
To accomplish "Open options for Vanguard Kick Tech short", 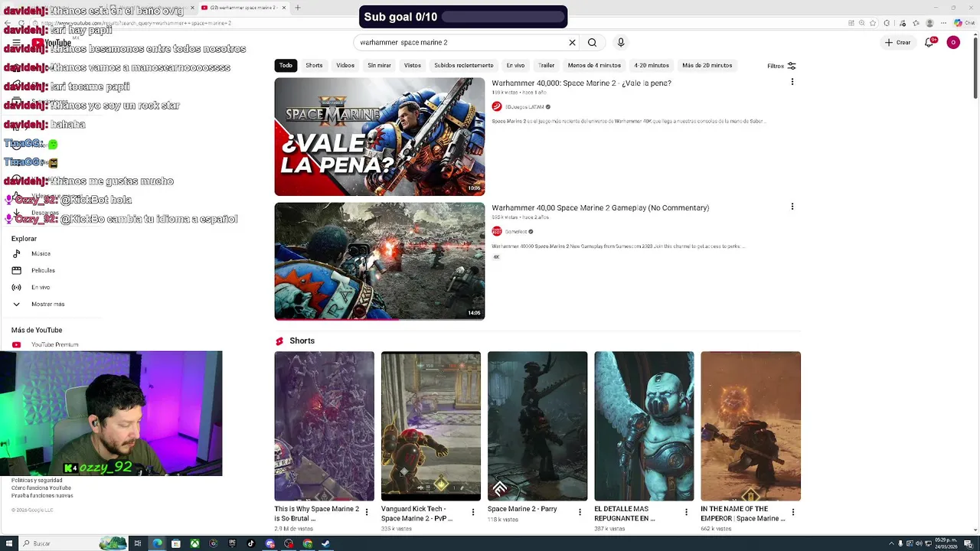I will (x=473, y=512).
